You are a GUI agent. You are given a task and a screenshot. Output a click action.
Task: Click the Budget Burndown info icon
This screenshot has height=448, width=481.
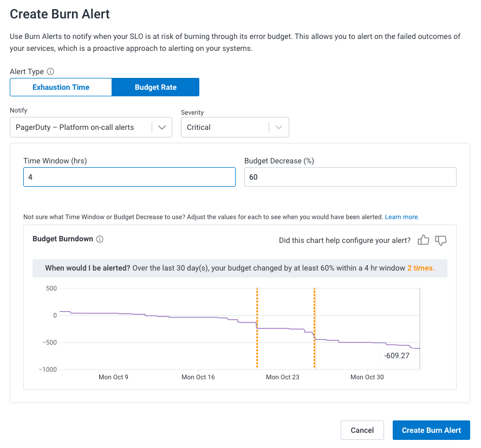[100, 239]
